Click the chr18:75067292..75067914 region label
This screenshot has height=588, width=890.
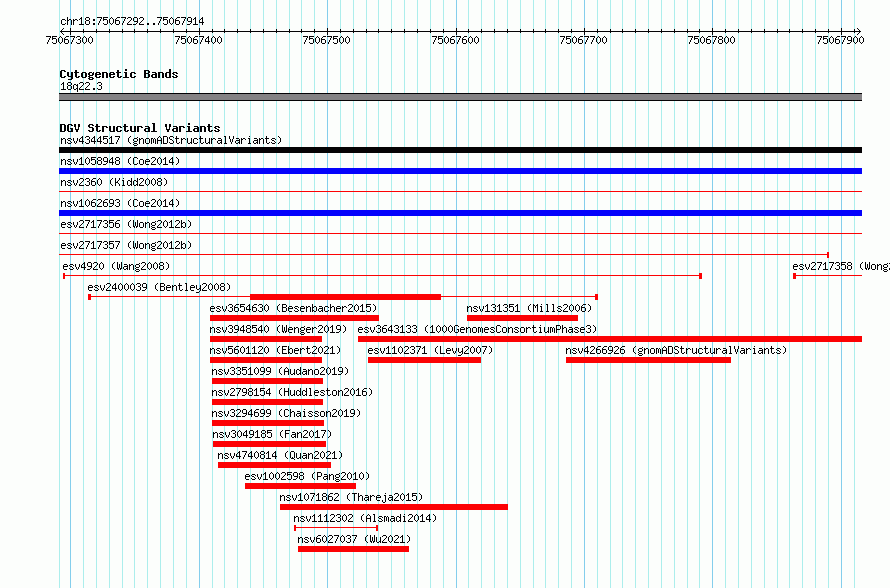click(132, 21)
